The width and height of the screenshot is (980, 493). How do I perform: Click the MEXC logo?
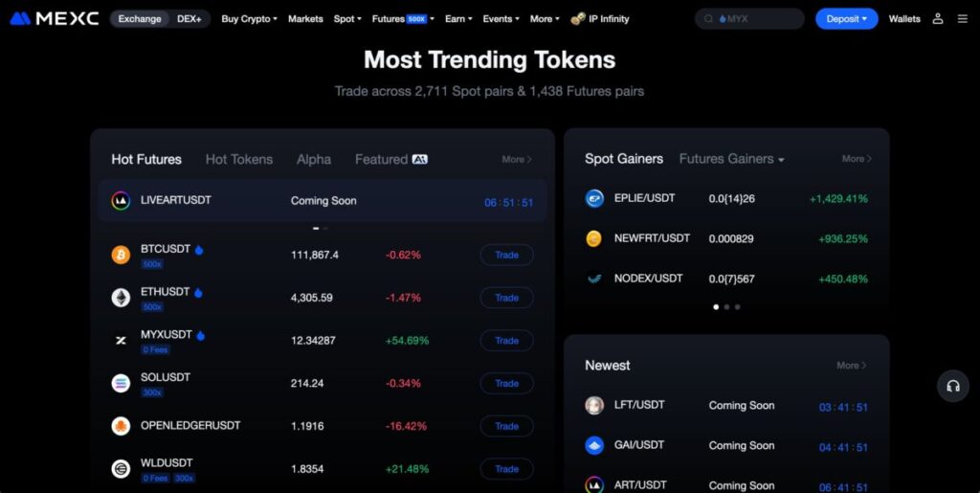[55, 19]
